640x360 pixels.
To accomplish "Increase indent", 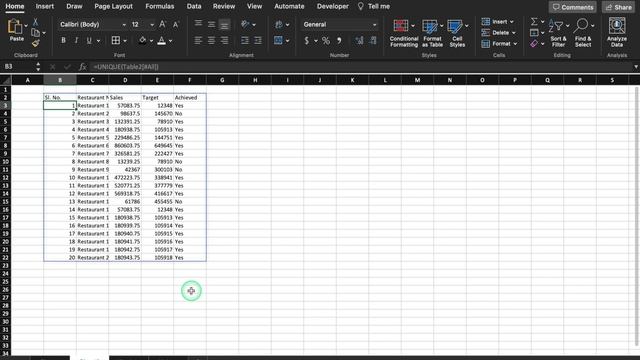I will [258, 40].
